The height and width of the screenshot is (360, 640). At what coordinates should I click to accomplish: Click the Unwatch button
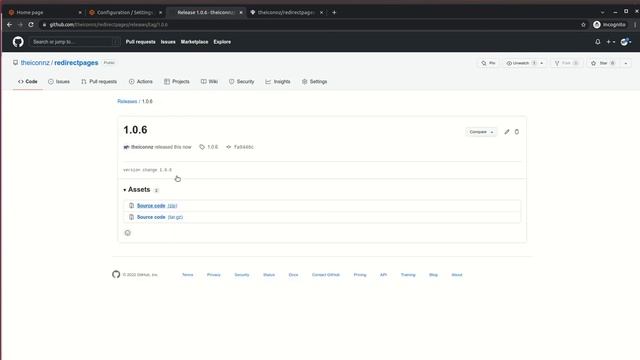pos(521,63)
